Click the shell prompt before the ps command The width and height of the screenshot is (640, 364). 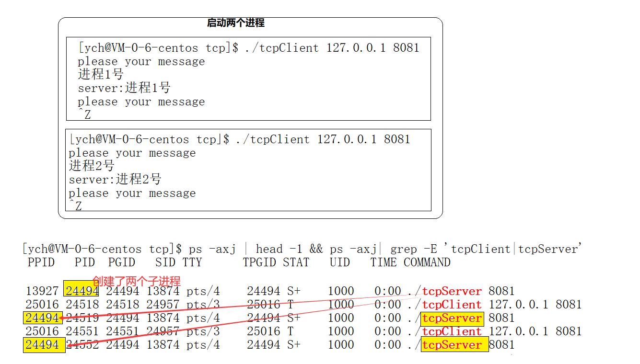(103, 249)
